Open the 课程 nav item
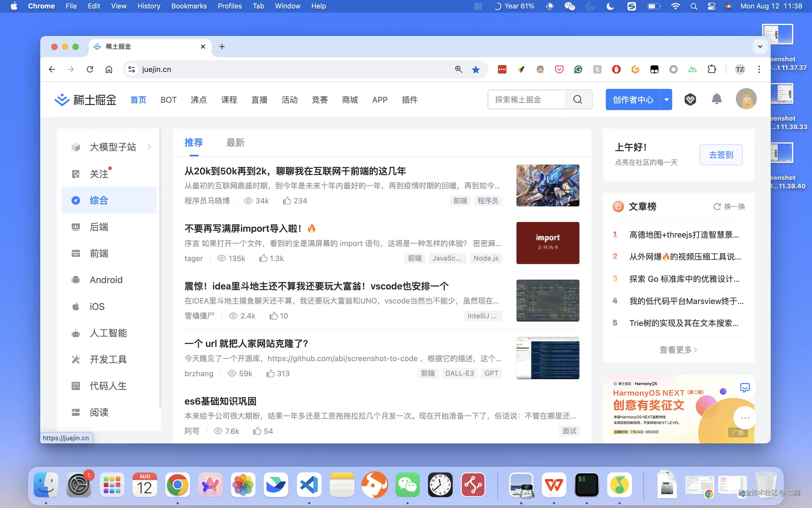This screenshot has width=812, height=508. 229,100
